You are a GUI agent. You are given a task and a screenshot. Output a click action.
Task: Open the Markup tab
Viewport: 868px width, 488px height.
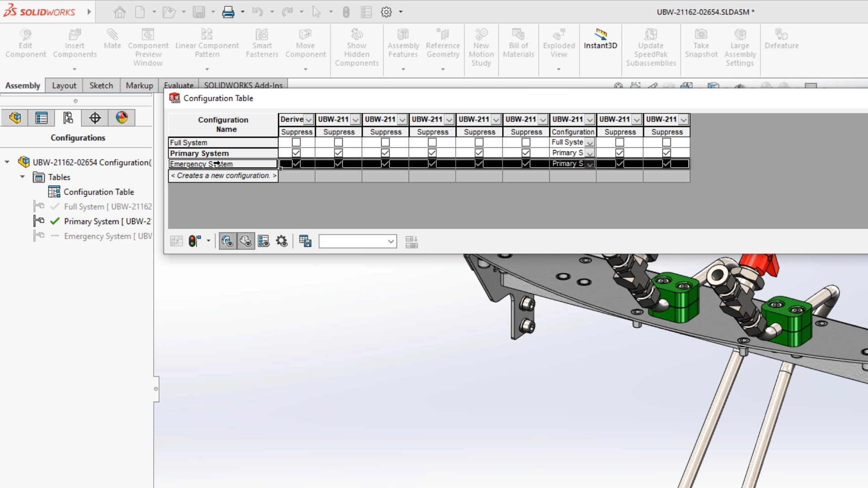tap(139, 85)
